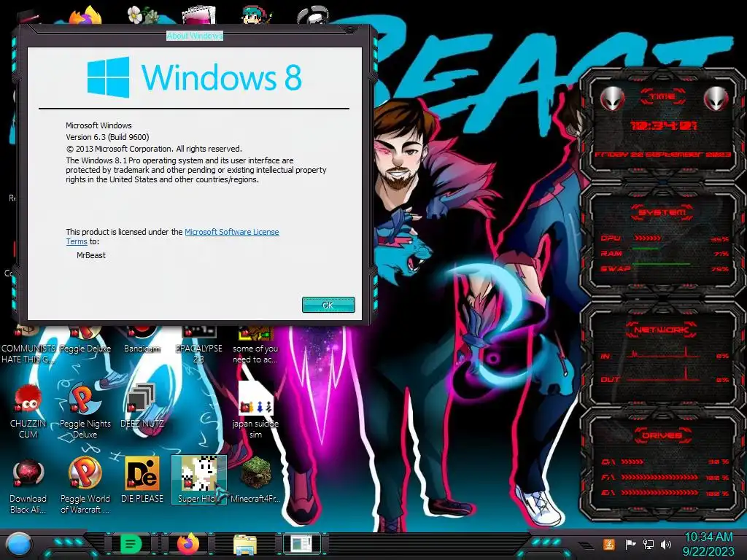Open the Terms link before 'to:'
Image resolution: width=747 pixels, height=560 pixels.
coord(76,241)
